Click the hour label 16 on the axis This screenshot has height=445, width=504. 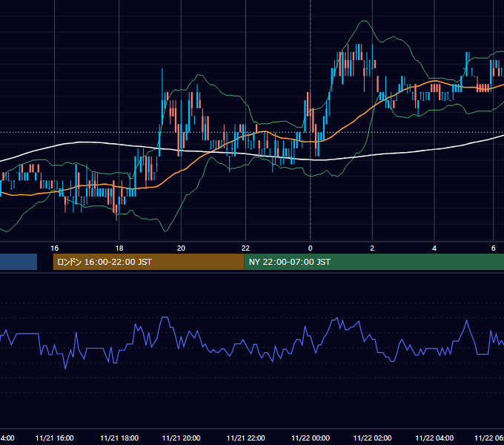tap(55, 248)
